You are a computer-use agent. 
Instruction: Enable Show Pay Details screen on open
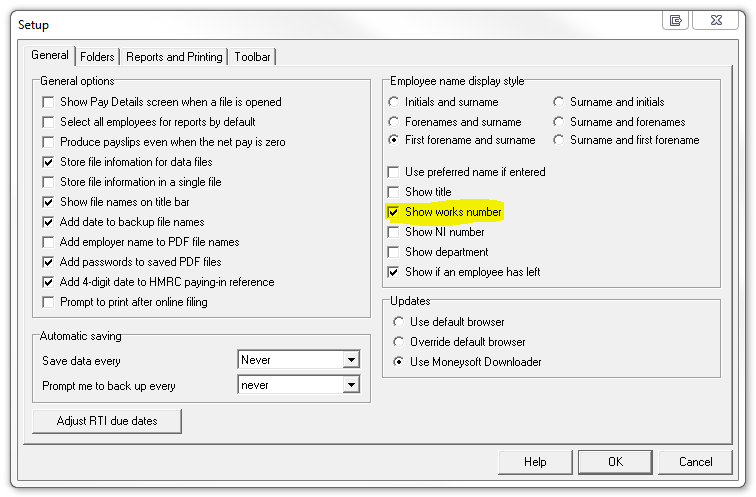[48, 102]
